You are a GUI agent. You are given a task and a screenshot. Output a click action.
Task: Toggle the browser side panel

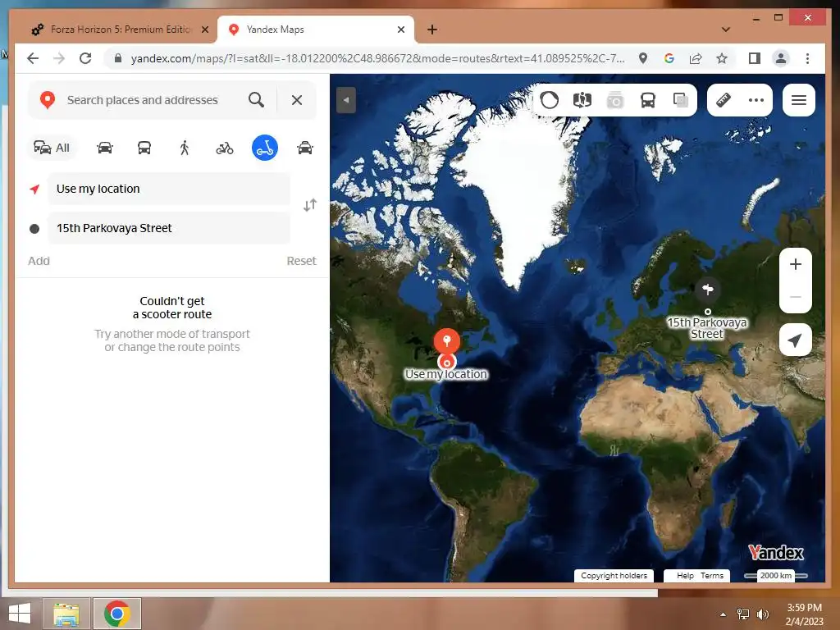tap(755, 58)
